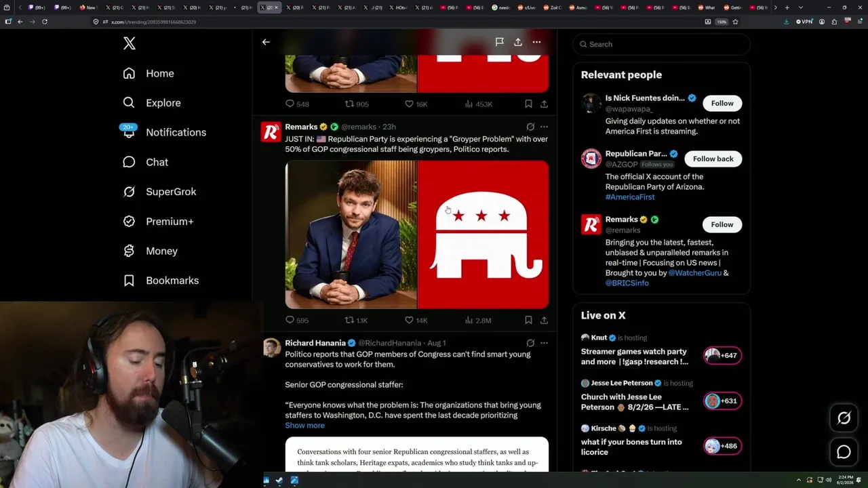868x488 pixels.
Task: Open the floating Grok button
Action: tap(844, 418)
